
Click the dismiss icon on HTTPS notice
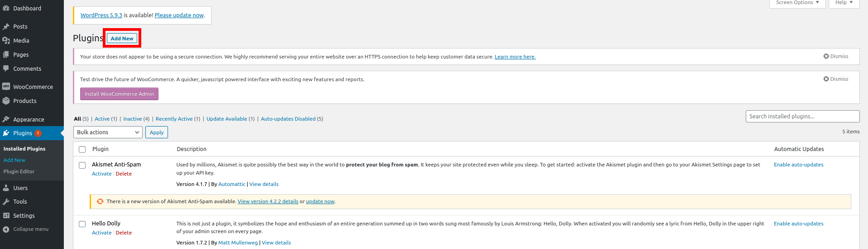[826, 56]
